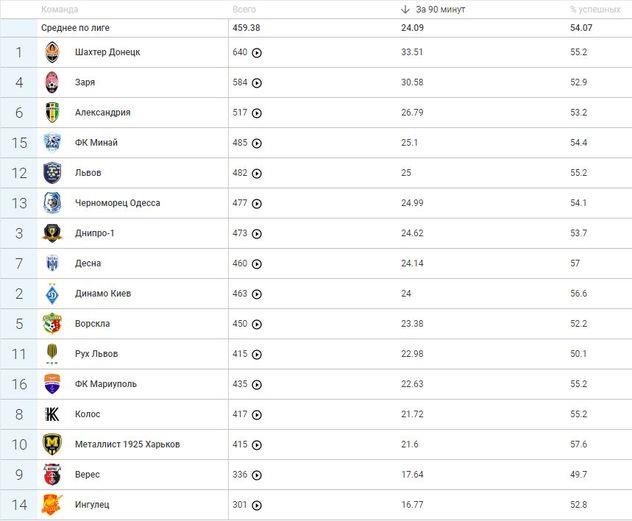
Task: Click the Металлист 1925 Харьков crest
Action: tap(52, 444)
